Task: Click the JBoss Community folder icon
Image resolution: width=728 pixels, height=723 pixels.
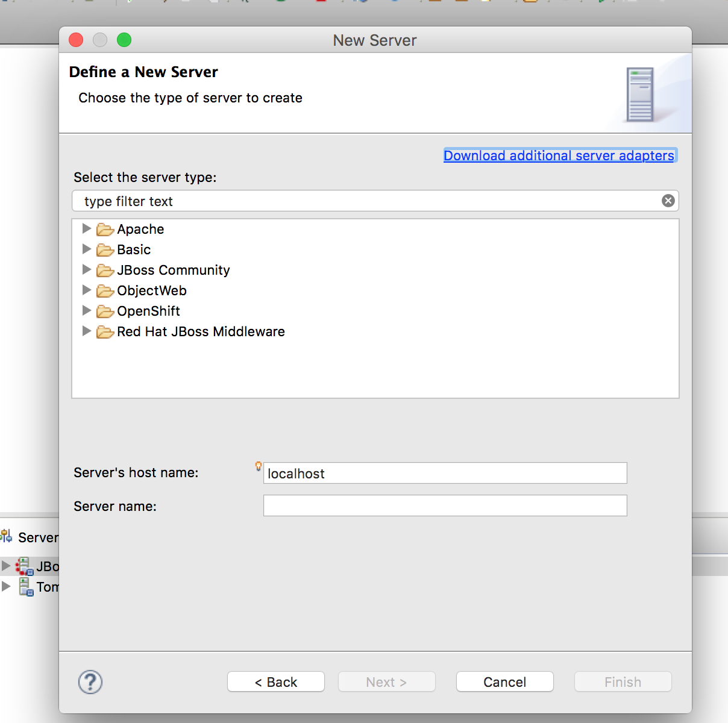Action: coord(105,271)
